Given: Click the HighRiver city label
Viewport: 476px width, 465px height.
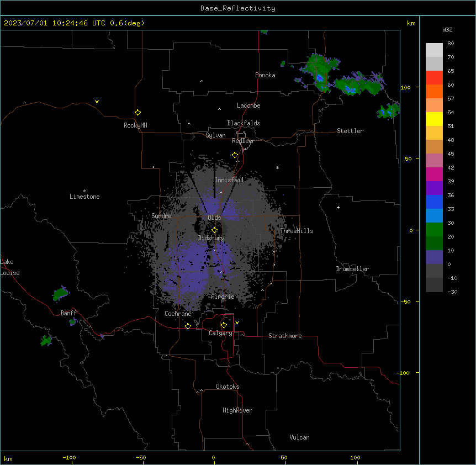Looking at the screenshot, I should 237,410.
